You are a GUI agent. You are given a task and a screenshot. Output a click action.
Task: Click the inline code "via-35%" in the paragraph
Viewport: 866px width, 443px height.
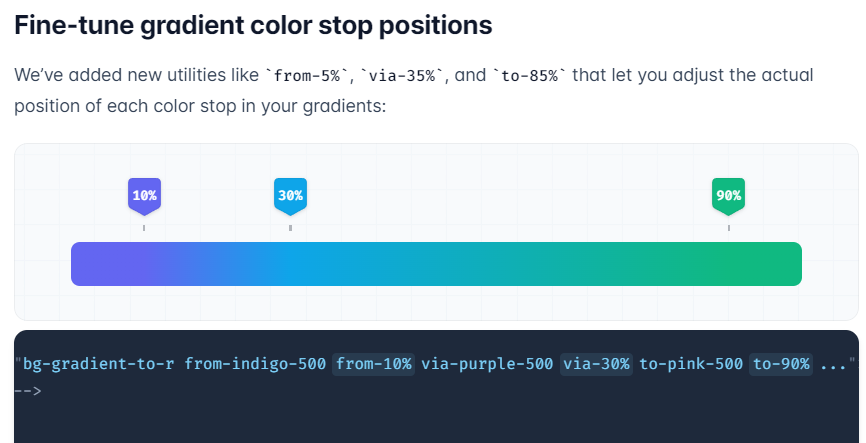tap(402, 76)
